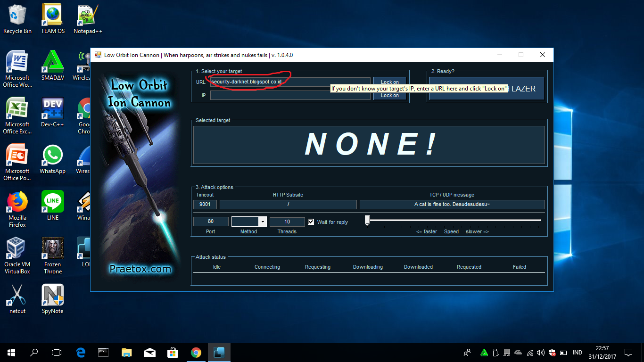Viewport: 644px width, 362px height.
Task: Open Microsoft Store from the taskbar
Action: pyautogui.click(x=173, y=352)
